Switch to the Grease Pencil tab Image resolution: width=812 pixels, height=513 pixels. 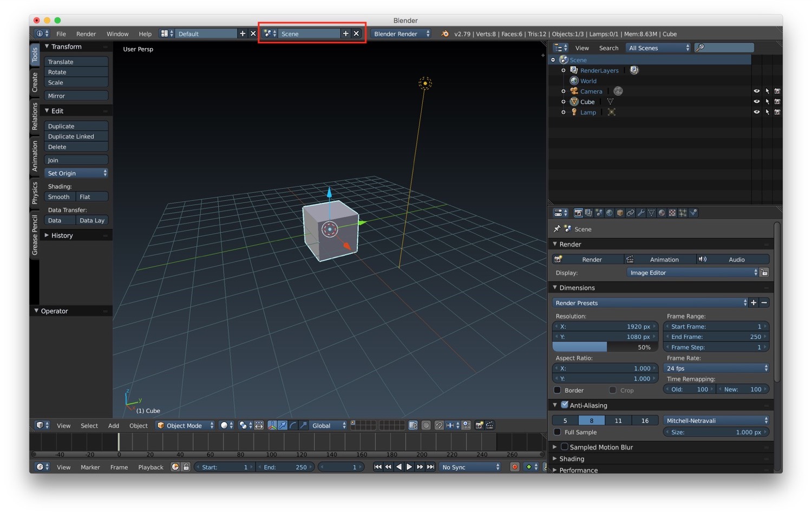tap(35, 235)
